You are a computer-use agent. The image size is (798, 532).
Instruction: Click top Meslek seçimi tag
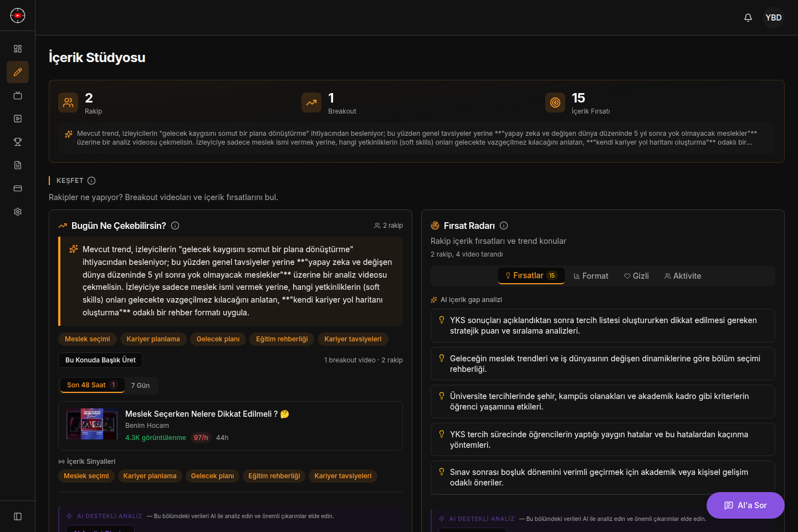[x=88, y=339]
